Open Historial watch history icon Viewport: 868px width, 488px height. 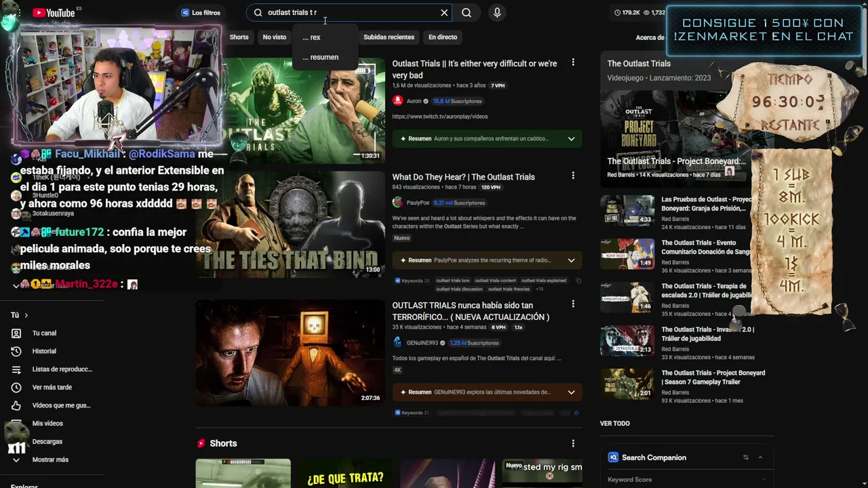[16, 351]
